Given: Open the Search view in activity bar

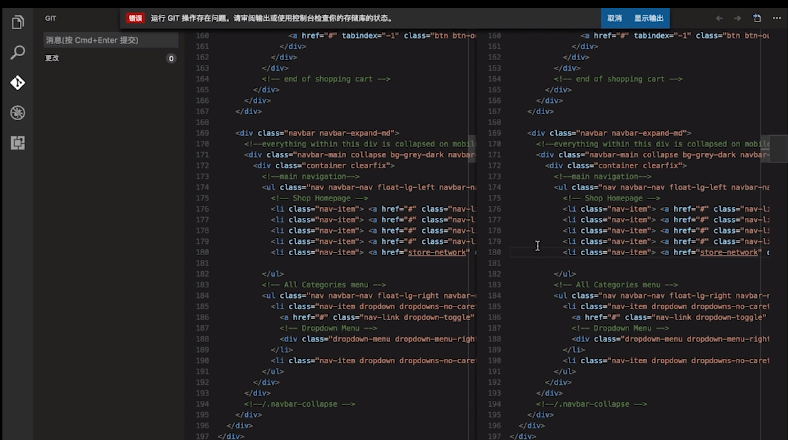Looking at the screenshot, I should [18, 52].
